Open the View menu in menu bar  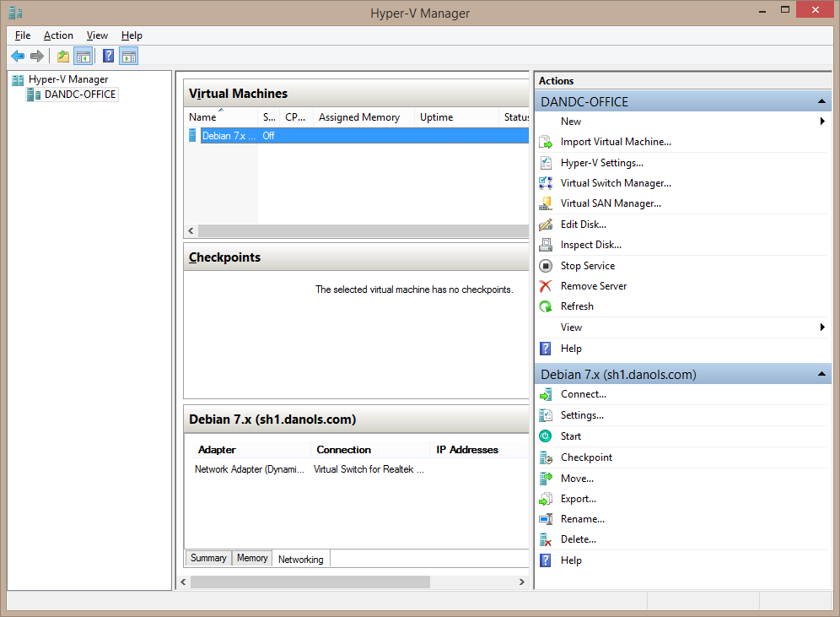coord(97,35)
